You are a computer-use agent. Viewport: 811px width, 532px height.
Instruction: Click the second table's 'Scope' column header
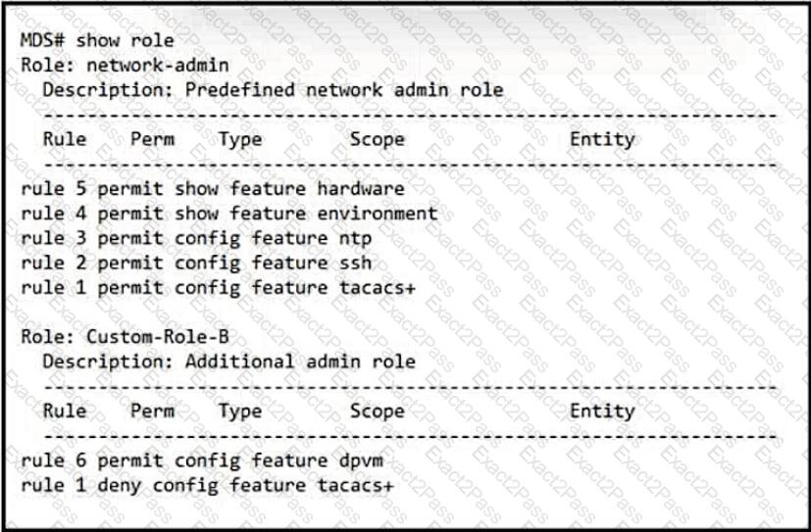[x=377, y=411]
